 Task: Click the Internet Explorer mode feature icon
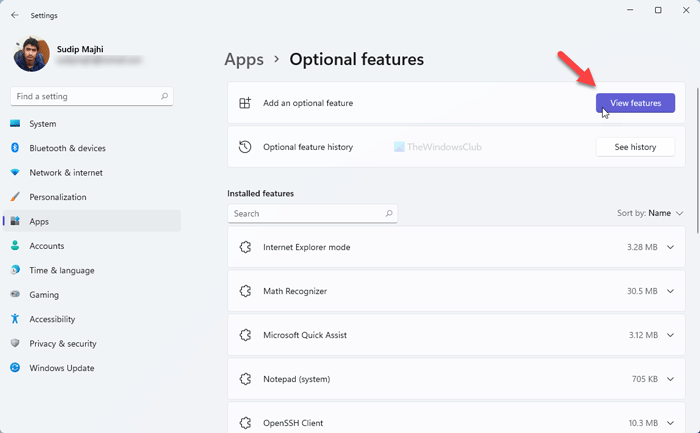(x=245, y=247)
